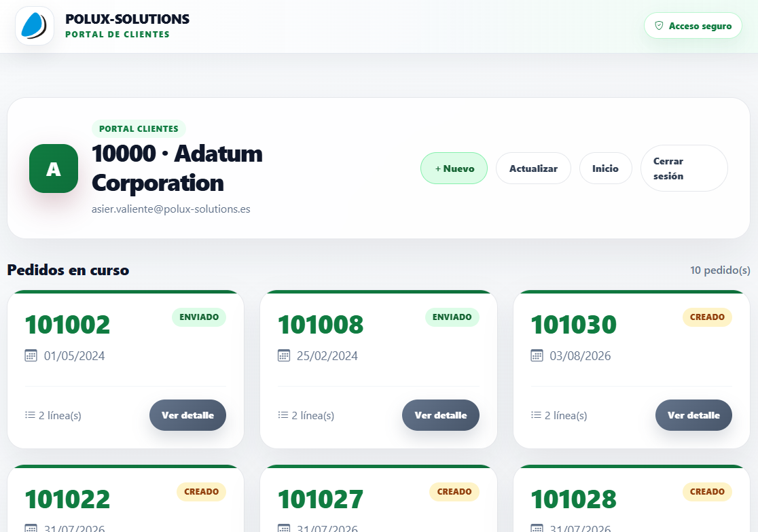Select order number 101002
This screenshot has width=758, height=532.
tap(68, 325)
